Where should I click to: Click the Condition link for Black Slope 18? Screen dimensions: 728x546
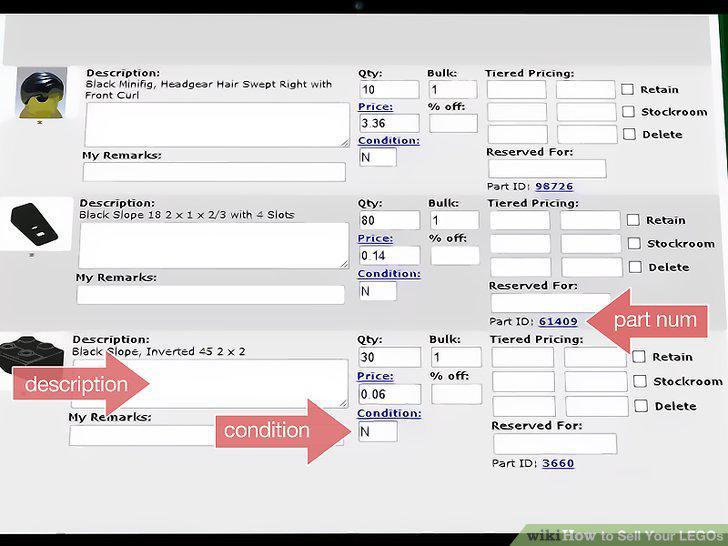(x=389, y=274)
